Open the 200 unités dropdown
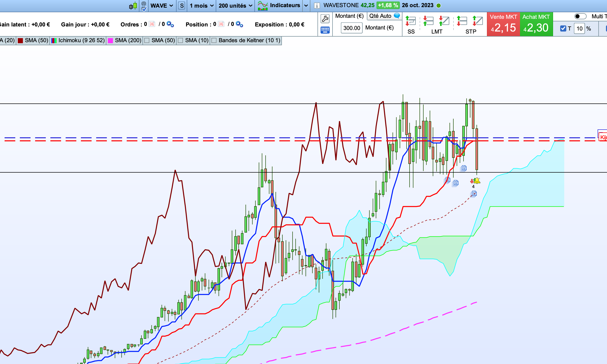This screenshot has height=364, width=607. (x=235, y=6)
